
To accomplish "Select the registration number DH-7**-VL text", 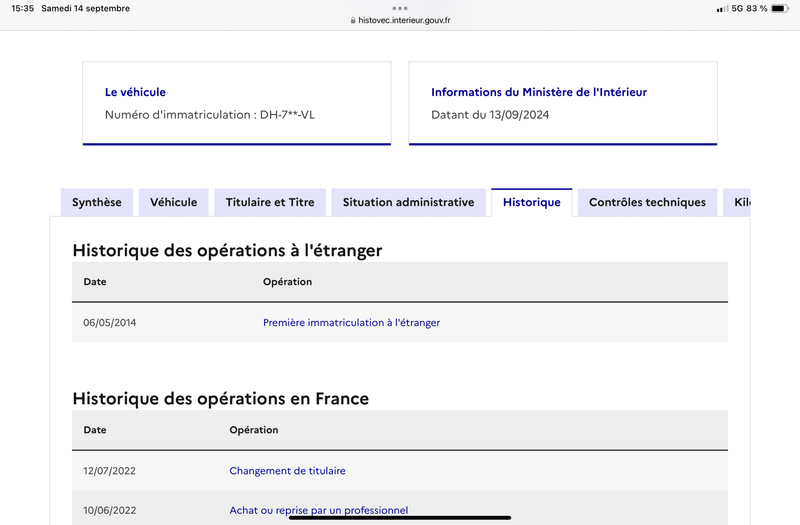I will coord(287,115).
